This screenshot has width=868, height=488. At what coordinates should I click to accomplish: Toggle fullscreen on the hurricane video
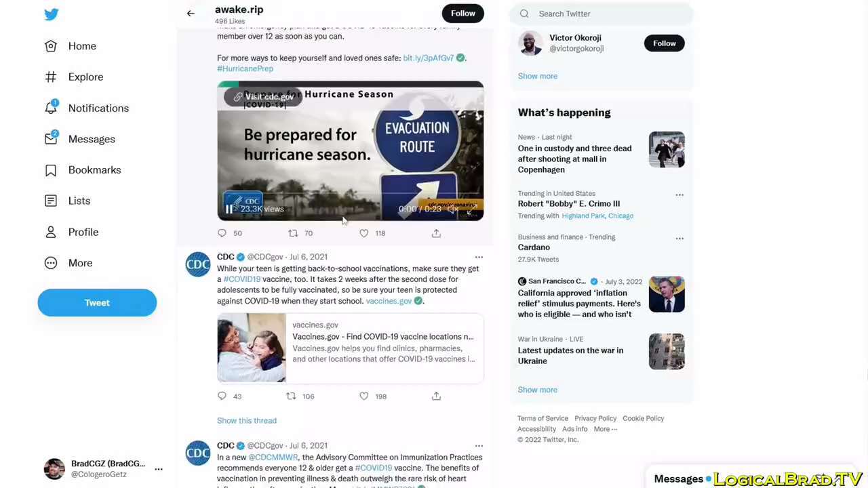click(x=472, y=209)
